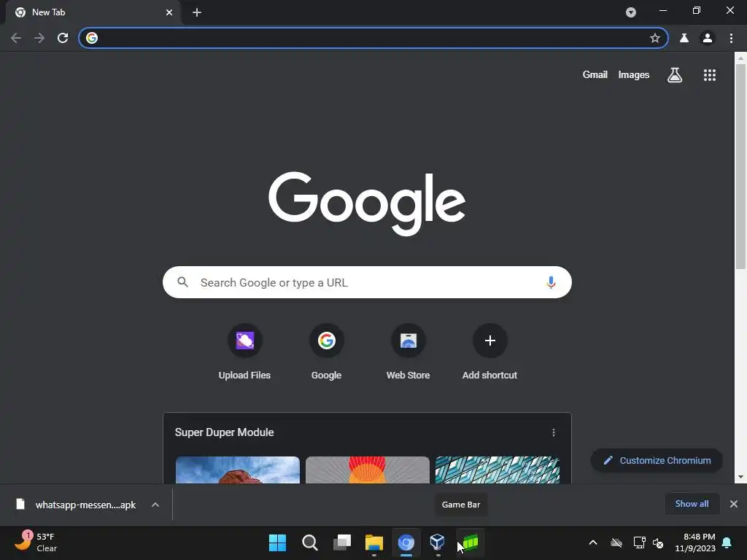747x560 pixels.
Task: Open VirtualBox cube icon in taskbar
Action: tap(438, 542)
